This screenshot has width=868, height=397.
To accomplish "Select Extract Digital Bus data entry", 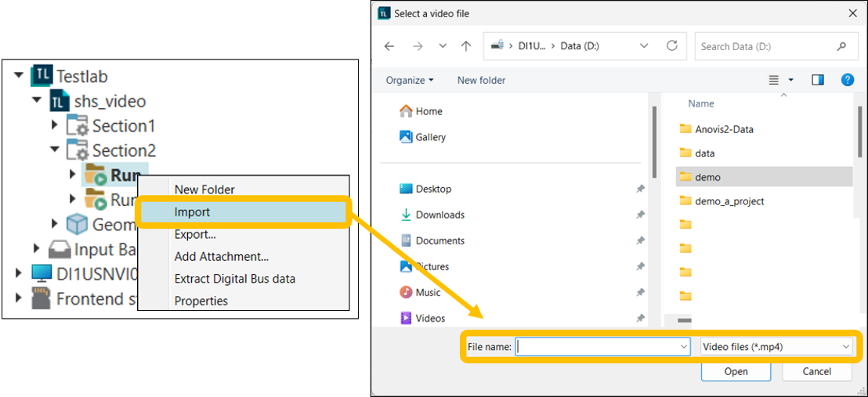I will coord(235,279).
